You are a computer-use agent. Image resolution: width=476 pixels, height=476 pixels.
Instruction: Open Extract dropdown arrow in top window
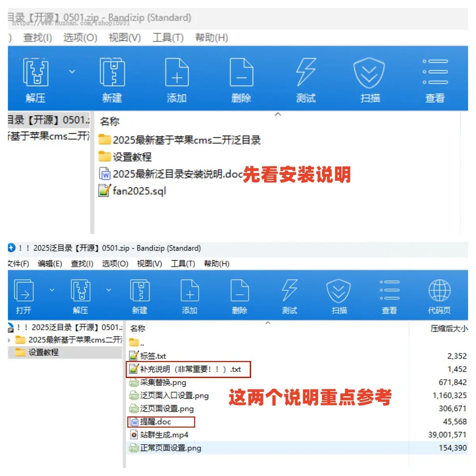pos(72,72)
